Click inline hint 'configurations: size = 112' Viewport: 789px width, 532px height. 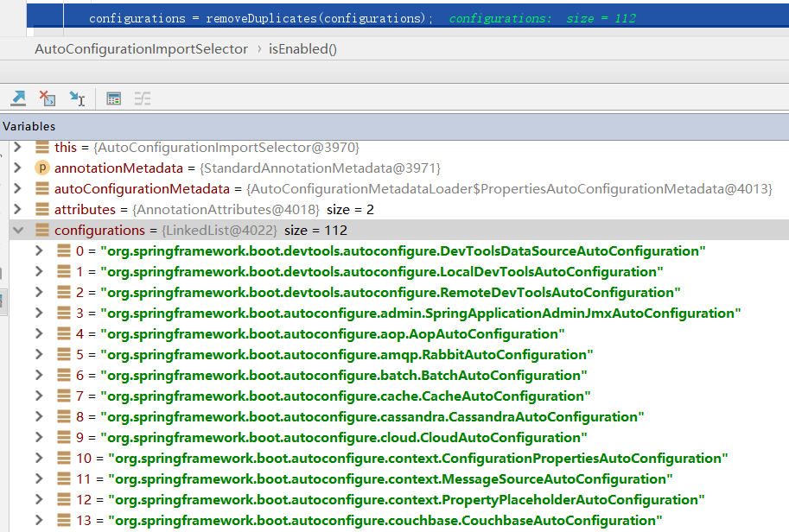[x=543, y=19]
